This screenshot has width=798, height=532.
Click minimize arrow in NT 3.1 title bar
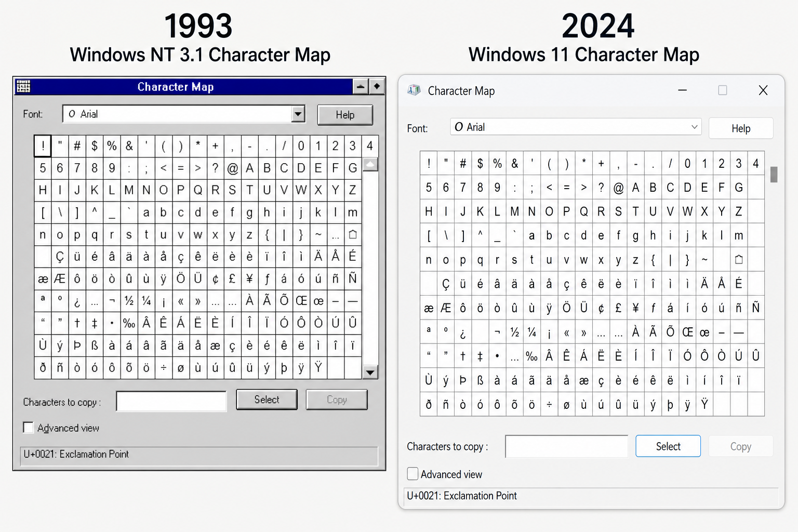361,87
